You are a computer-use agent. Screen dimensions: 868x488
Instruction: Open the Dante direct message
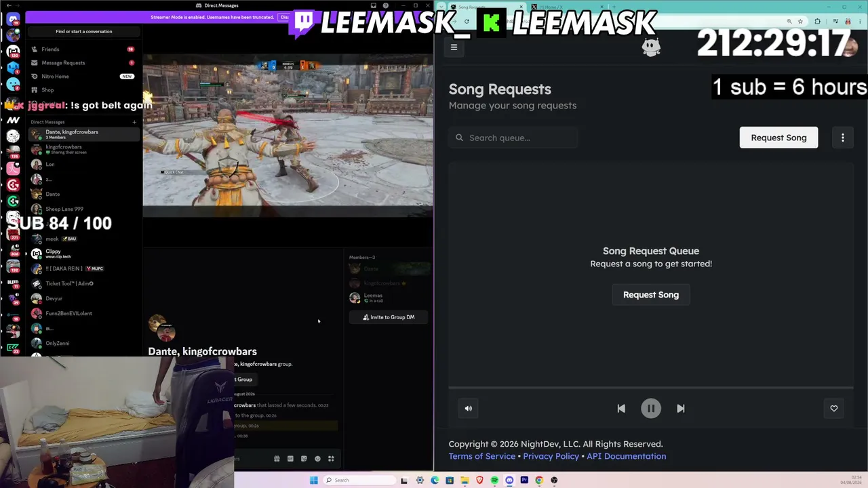point(83,195)
